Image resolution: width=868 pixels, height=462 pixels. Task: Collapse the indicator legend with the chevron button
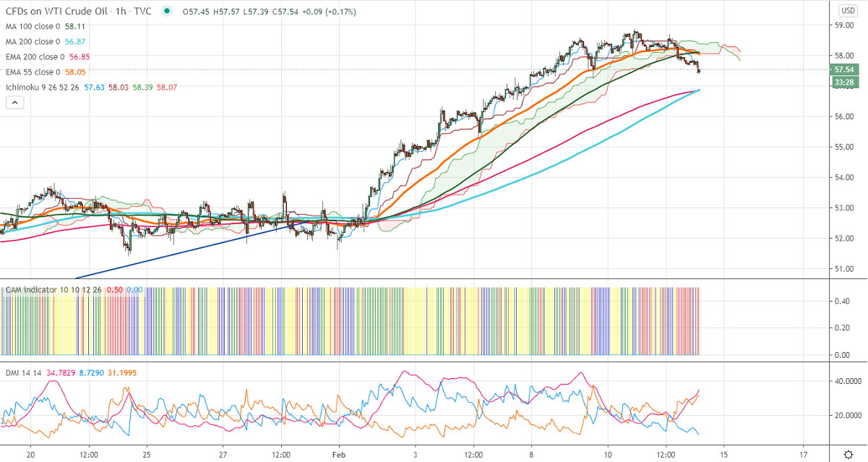pyautogui.click(x=15, y=103)
